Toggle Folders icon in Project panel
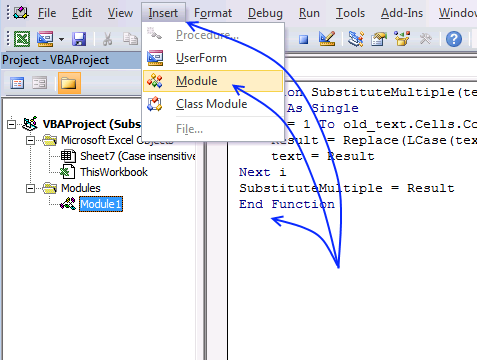The width and height of the screenshot is (477, 360). click(x=69, y=83)
